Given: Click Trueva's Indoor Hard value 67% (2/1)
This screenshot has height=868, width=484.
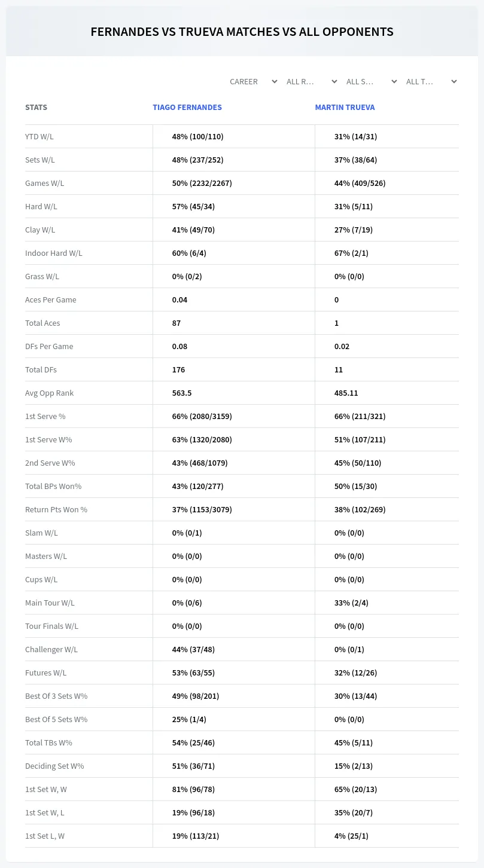Looking at the screenshot, I should pos(351,253).
